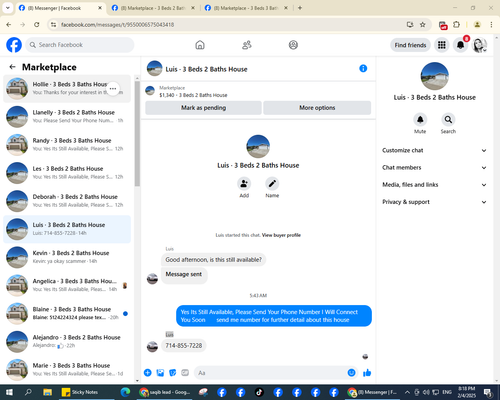Screen dimensions: 500x400
Task: Search within the Luis conversation
Action: click(448, 119)
